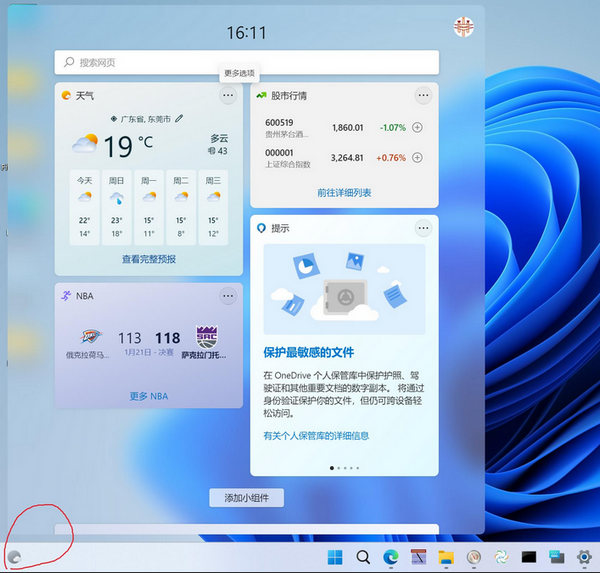Open Personal Vault details link
The height and width of the screenshot is (573, 600).
(316, 436)
